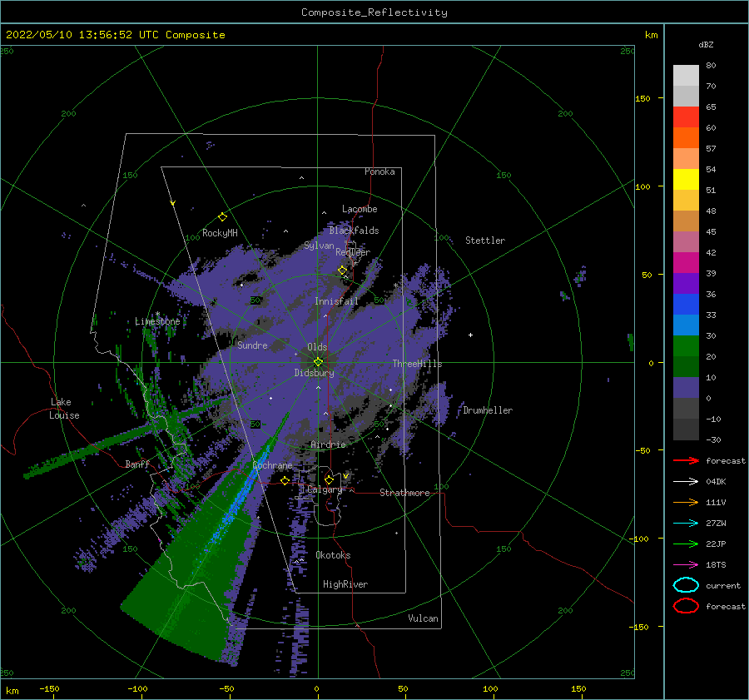Image resolution: width=749 pixels, height=700 pixels.
Task: Click the Composite_Reflectivity title
Action: click(x=374, y=12)
